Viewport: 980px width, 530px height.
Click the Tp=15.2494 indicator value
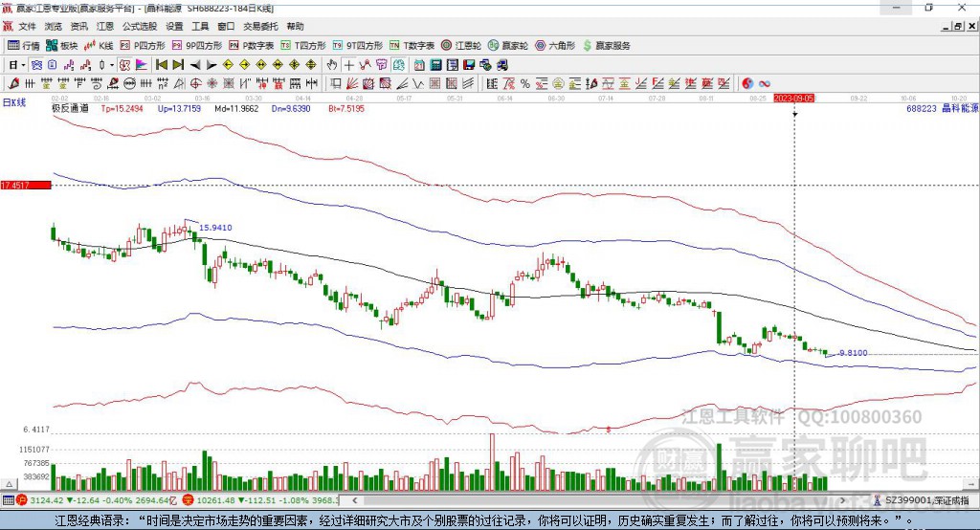pyautogui.click(x=122, y=108)
